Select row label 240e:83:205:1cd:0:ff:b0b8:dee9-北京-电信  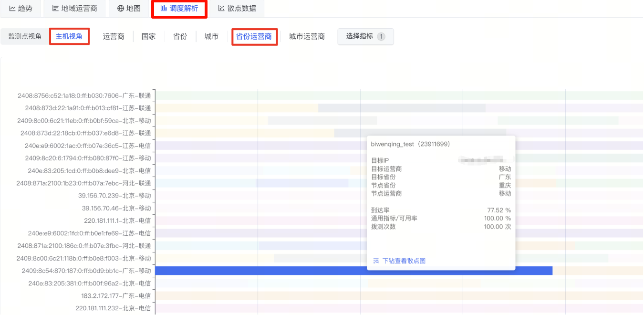coord(89,171)
